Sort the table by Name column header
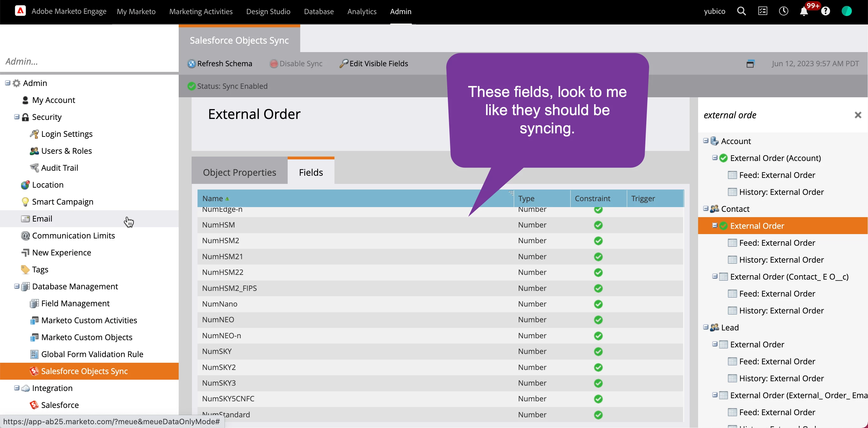The height and width of the screenshot is (428, 868). tap(213, 199)
